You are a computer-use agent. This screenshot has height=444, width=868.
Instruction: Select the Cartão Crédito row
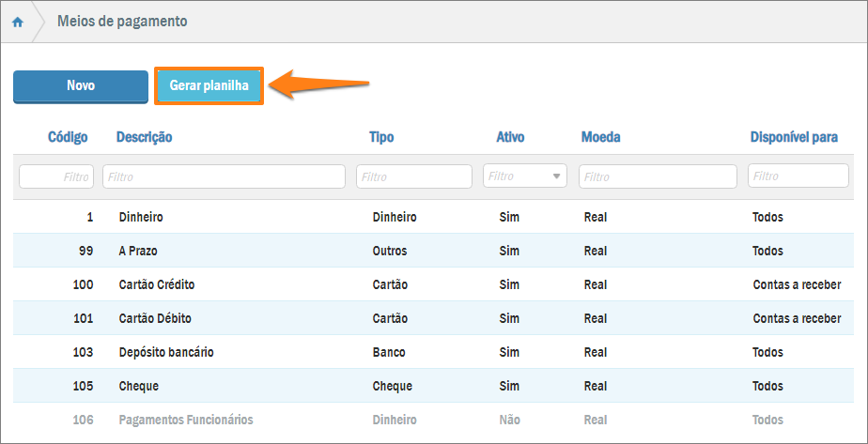point(157,284)
